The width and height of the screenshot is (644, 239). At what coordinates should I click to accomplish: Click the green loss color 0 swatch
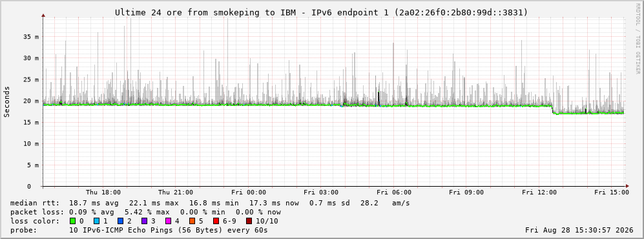click(x=73, y=221)
